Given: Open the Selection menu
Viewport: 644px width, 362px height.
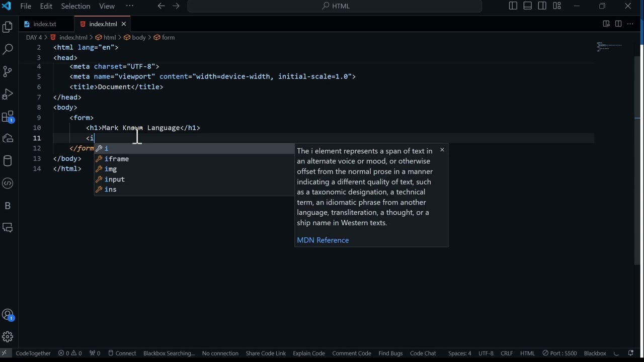Looking at the screenshot, I should 75,6.
